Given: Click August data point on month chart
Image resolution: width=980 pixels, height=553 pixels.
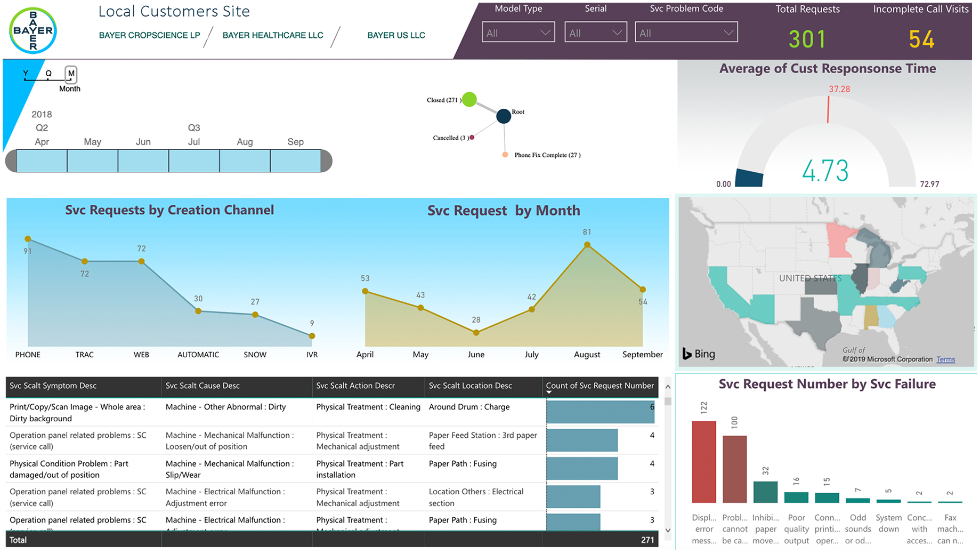Looking at the screenshot, I should click(x=587, y=245).
